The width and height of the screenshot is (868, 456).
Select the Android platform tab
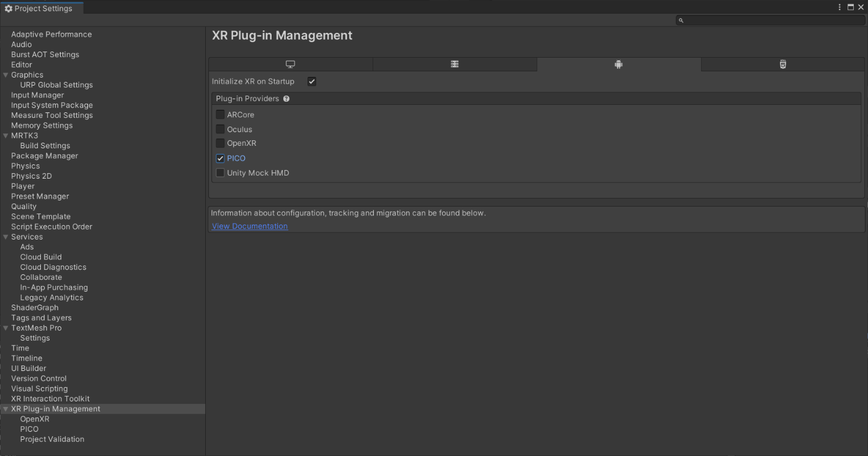click(x=619, y=65)
